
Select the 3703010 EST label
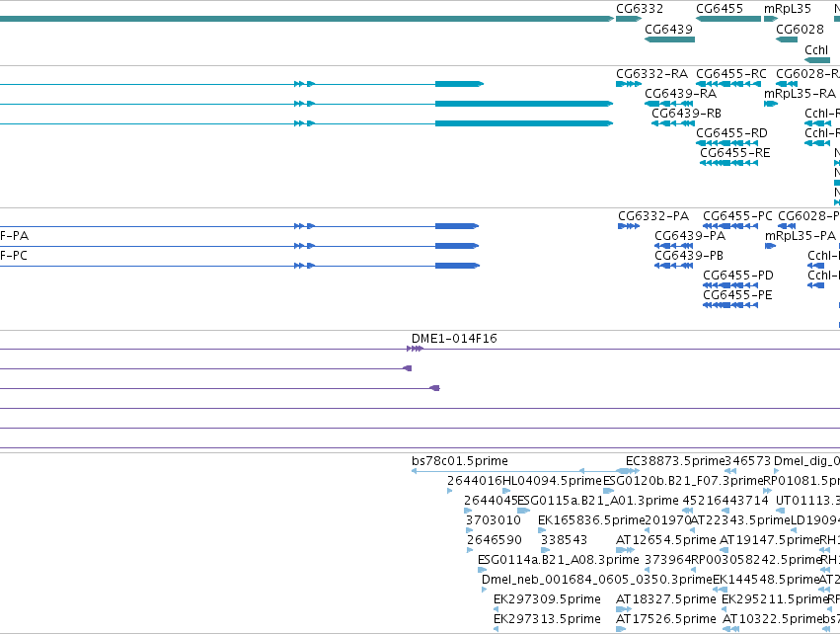[x=493, y=519]
